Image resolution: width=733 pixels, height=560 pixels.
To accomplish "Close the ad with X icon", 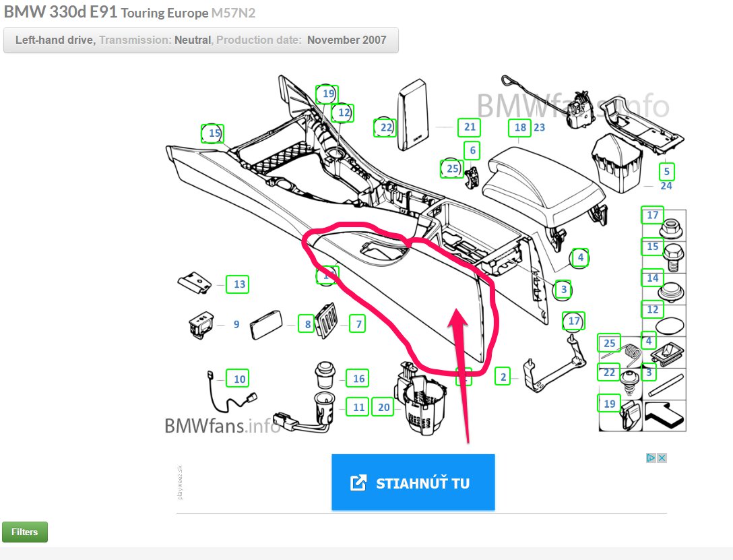I will pos(662,458).
